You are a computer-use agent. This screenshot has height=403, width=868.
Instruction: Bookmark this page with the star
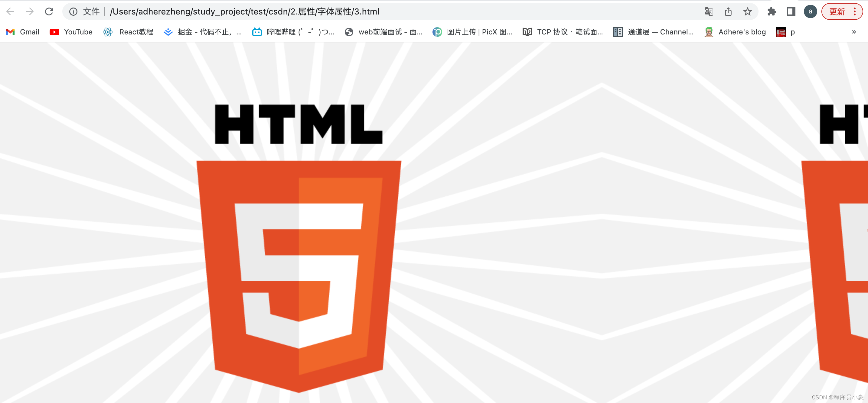tap(747, 12)
